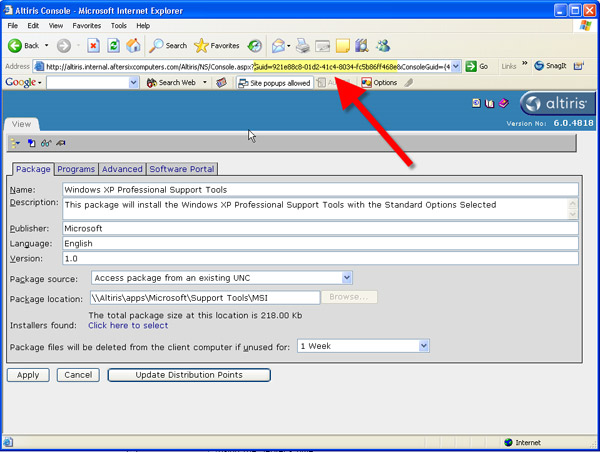
Task: Click the Google toolbar search box
Action: [x=88, y=82]
